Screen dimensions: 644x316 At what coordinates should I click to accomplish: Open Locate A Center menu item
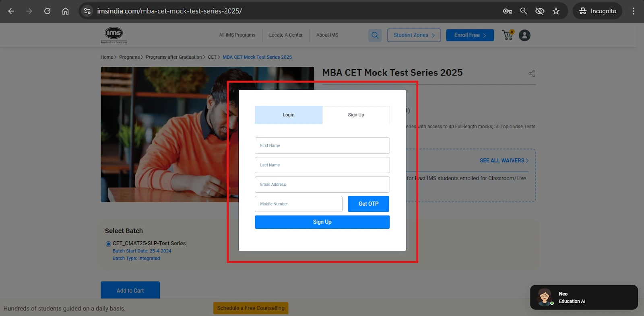286,35
